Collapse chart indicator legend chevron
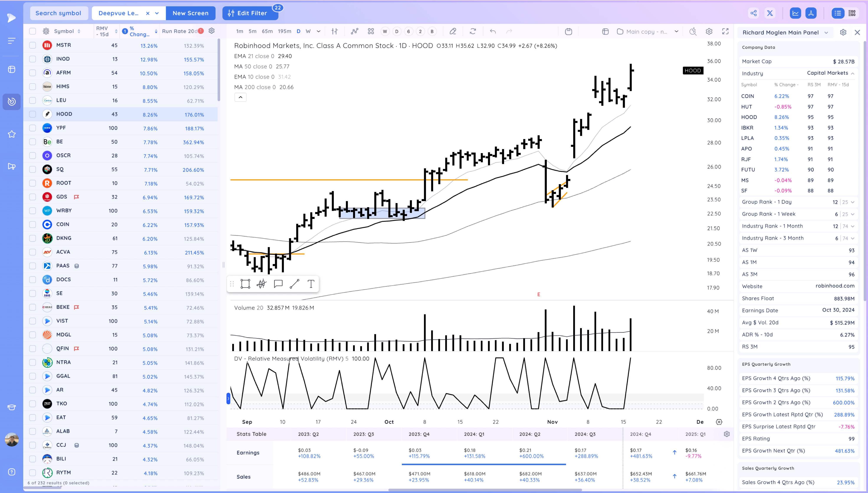The width and height of the screenshot is (868, 493). pyautogui.click(x=240, y=98)
